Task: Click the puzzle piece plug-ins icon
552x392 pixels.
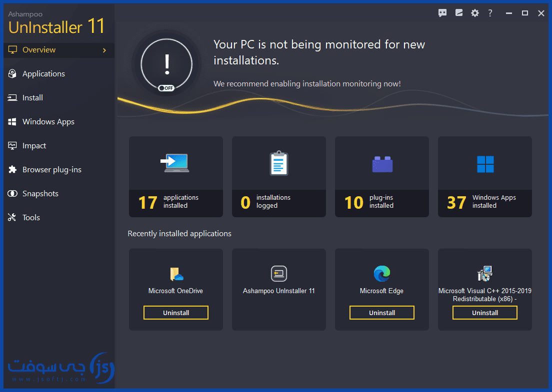Action: click(x=12, y=169)
